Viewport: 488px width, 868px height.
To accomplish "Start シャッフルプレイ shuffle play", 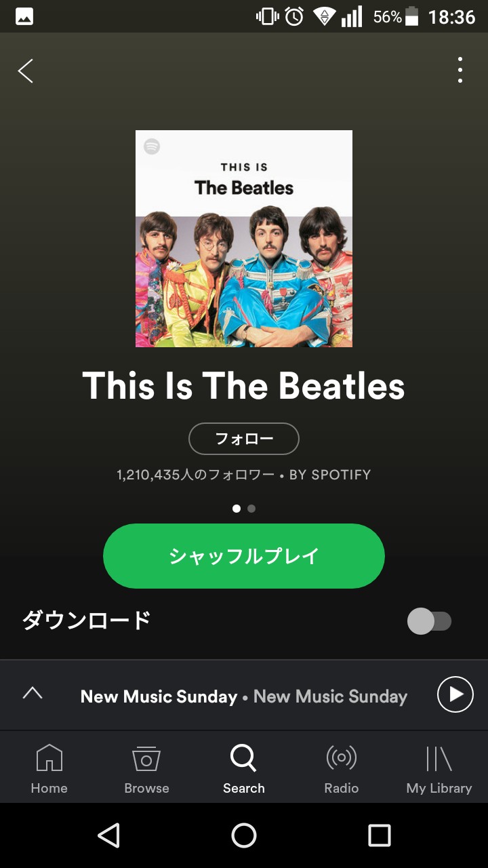I will (244, 556).
